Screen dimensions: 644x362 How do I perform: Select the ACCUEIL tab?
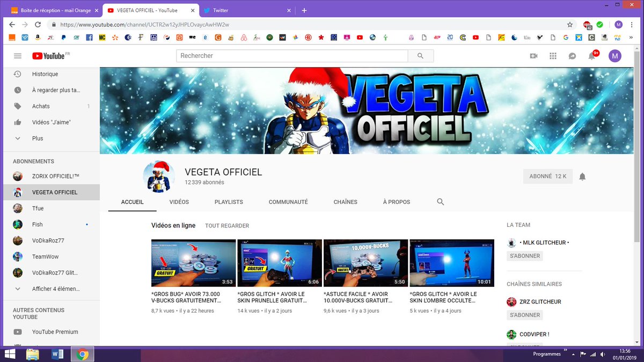coord(133,202)
